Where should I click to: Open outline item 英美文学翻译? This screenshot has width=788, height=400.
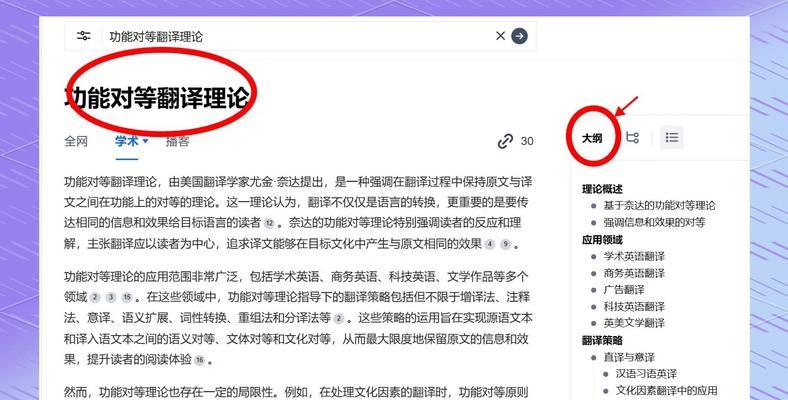click(634, 323)
